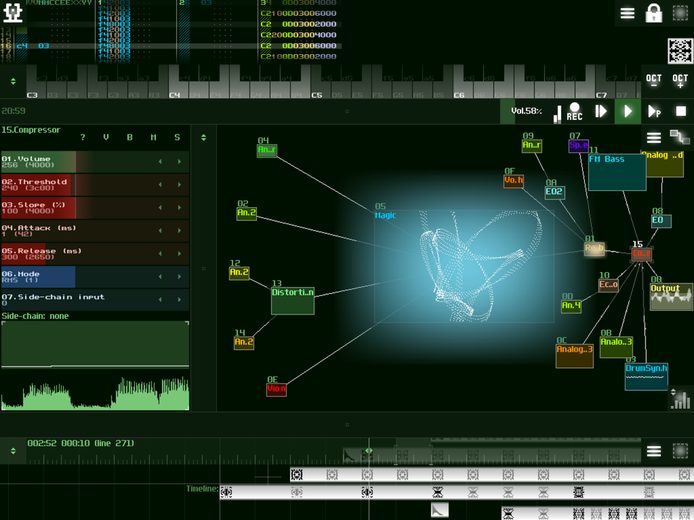694x520 pixels.
Task: Click the 002:52 000:10 (line 271) readout
Action: [x=80, y=443]
